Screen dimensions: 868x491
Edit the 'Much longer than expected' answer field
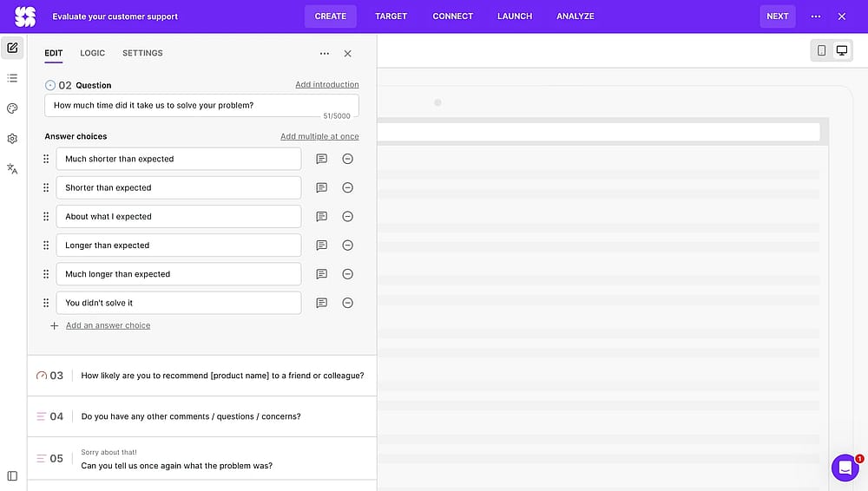click(178, 274)
